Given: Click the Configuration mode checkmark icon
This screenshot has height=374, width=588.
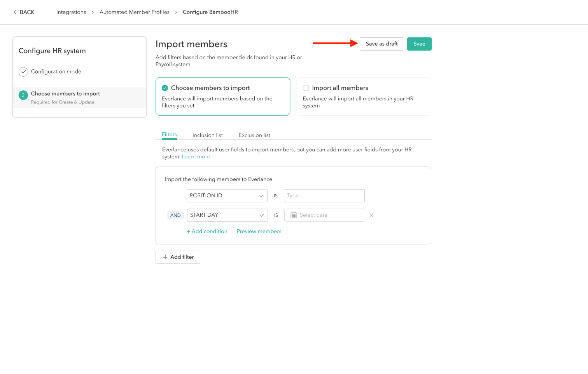Looking at the screenshot, I should point(23,72).
